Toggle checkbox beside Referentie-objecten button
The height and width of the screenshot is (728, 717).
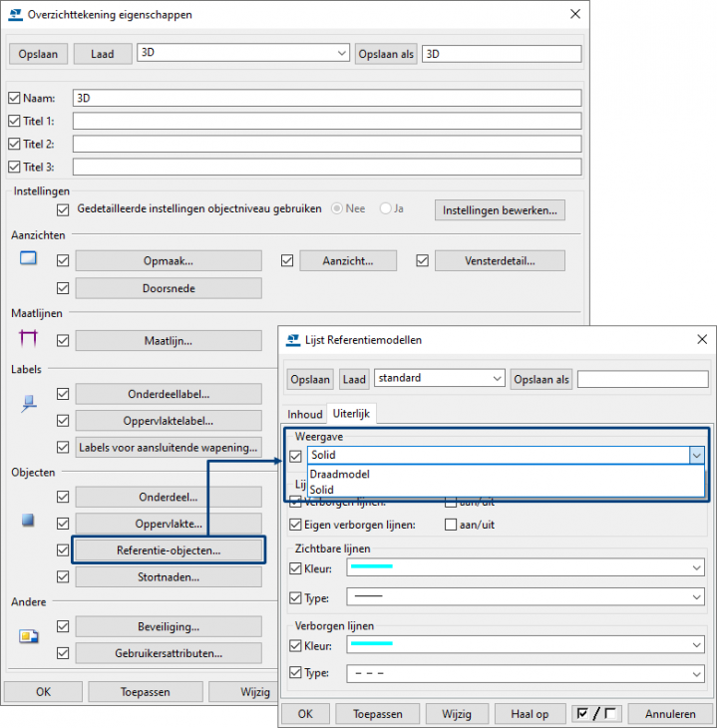(63, 550)
